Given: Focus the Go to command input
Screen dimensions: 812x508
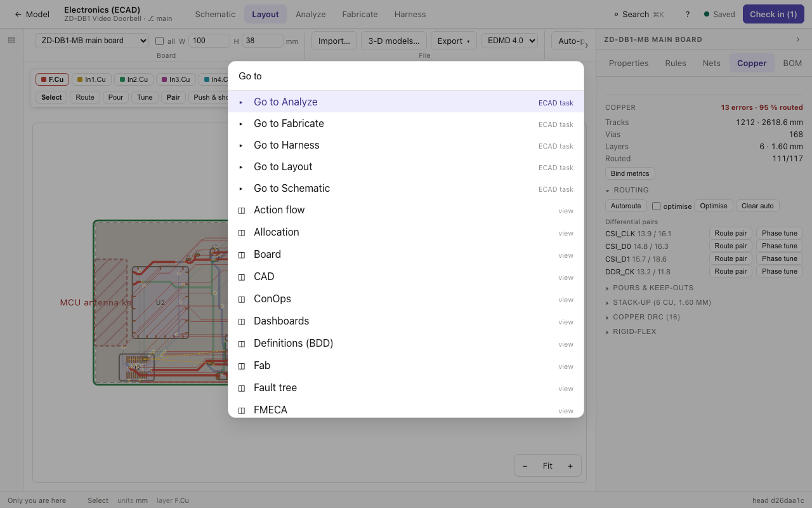Looking at the screenshot, I should point(406,76).
